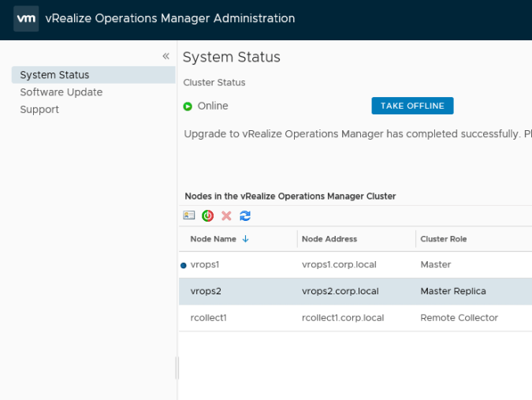Sort by the Node Address column
The image size is (532, 400).
[x=329, y=239]
